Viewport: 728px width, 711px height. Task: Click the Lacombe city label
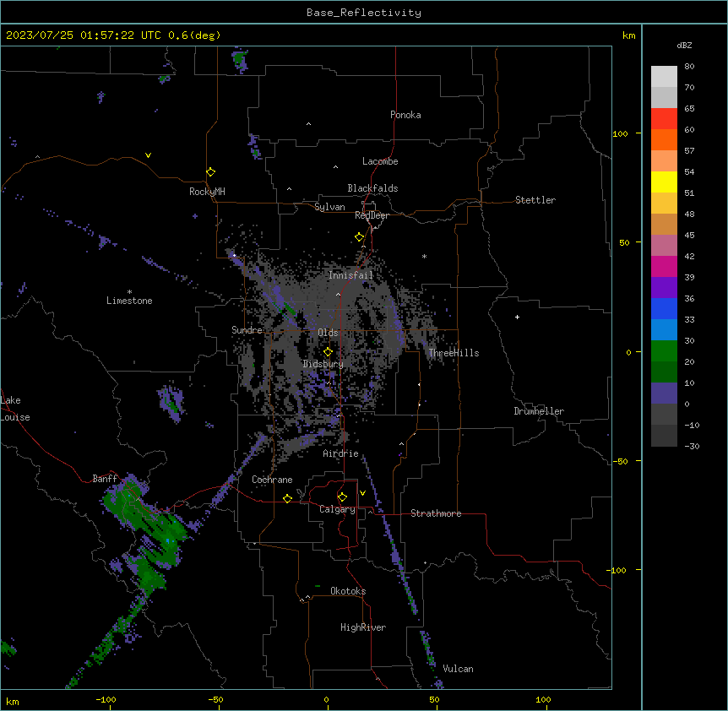point(380,161)
